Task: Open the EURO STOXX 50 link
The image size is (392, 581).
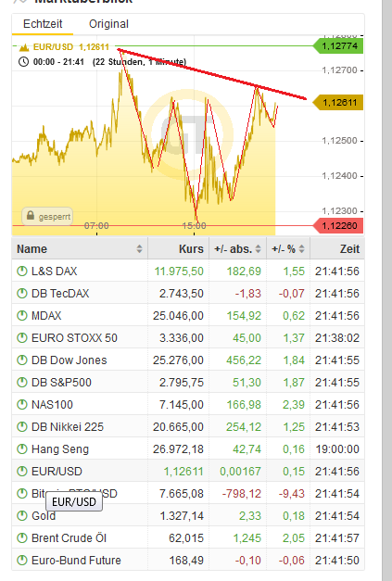Action: [74, 338]
